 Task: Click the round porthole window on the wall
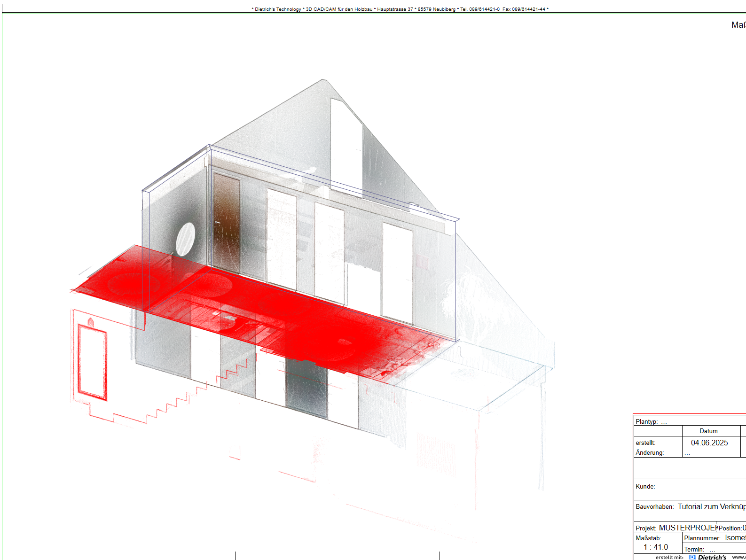(x=185, y=239)
